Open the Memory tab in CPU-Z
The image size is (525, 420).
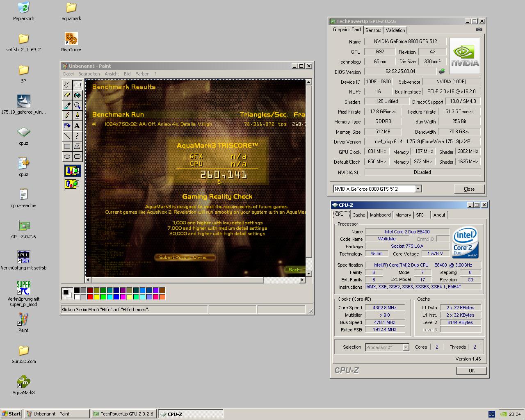point(403,215)
